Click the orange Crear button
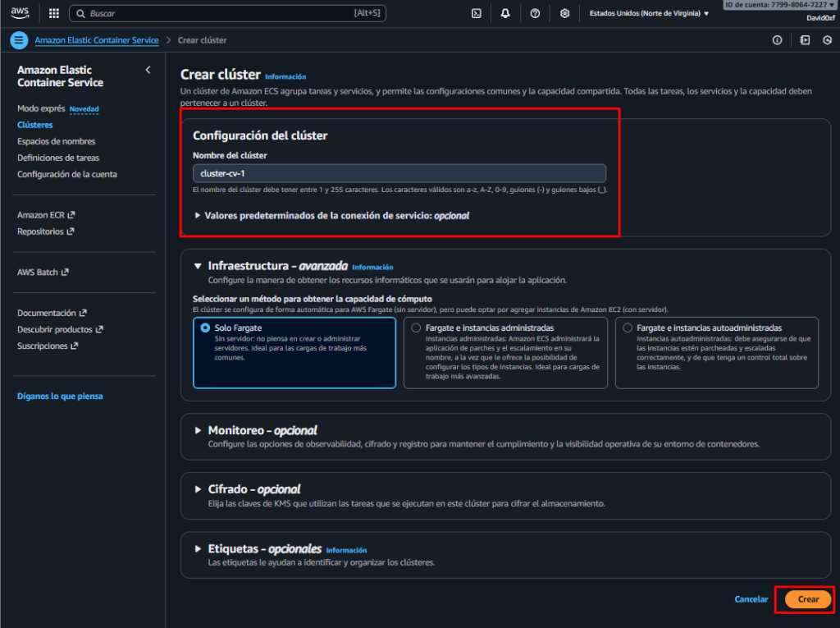 (x=808, y=599)
